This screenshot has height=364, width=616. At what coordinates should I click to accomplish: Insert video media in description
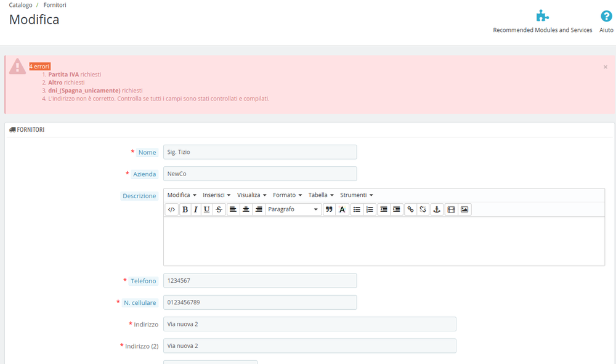[x=452, y=209]
